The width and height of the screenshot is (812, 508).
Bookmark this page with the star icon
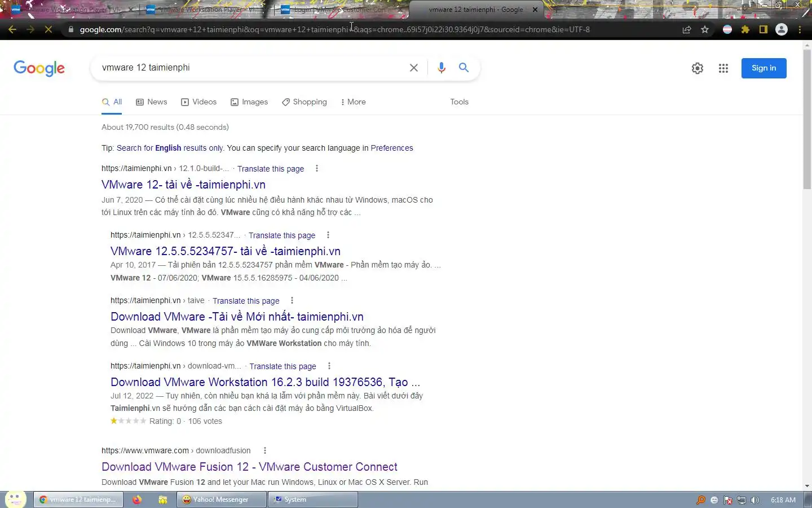point(705,29)
